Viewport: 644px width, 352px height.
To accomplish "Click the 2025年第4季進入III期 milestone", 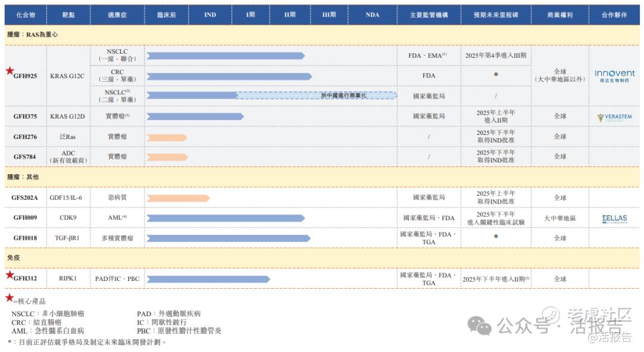I will (x=496, y=55).
